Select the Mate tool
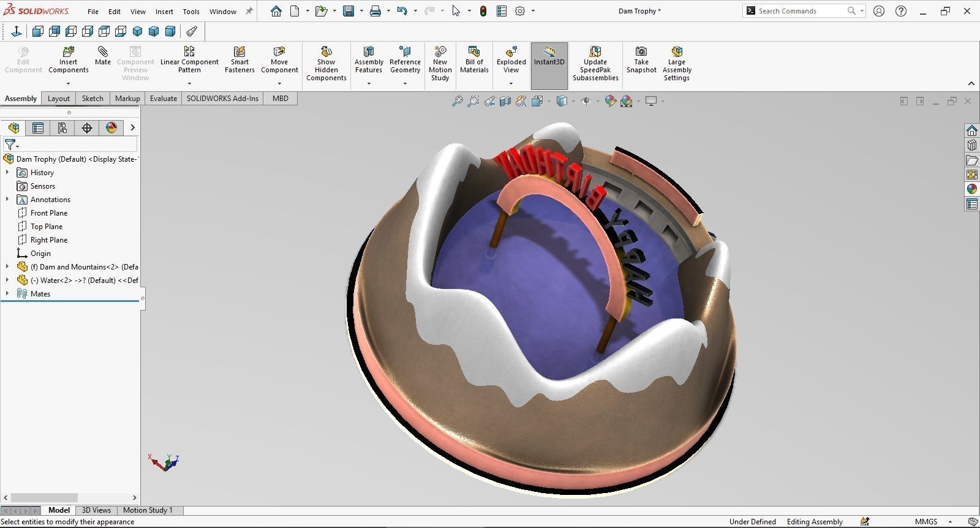 (x=103, y=56)
